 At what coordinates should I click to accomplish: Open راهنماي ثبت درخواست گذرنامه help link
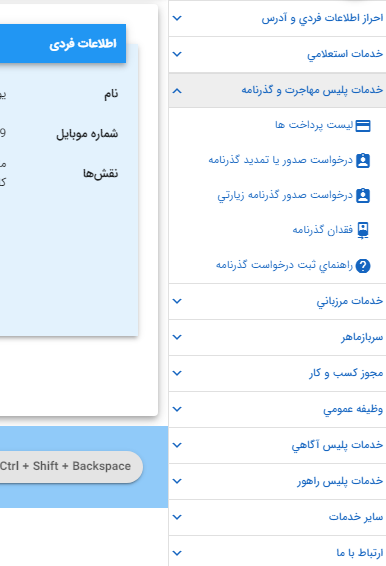tap(284, 265)
